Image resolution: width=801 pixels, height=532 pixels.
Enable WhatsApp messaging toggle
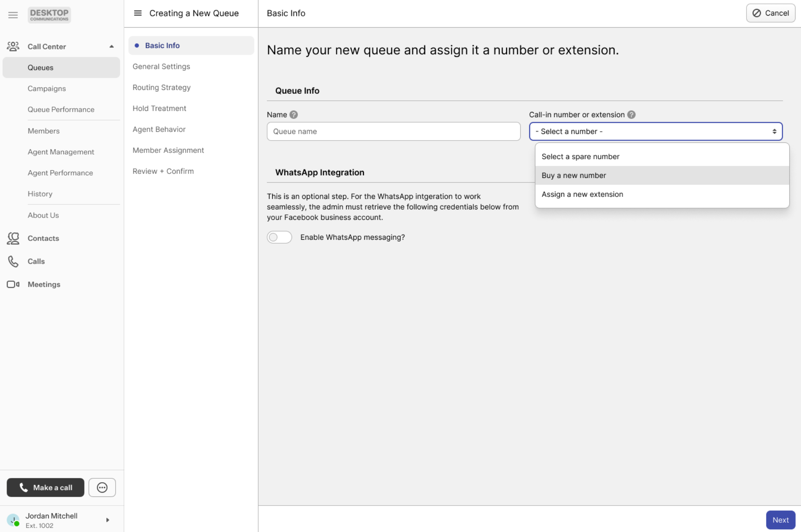[x=279, y=237]
